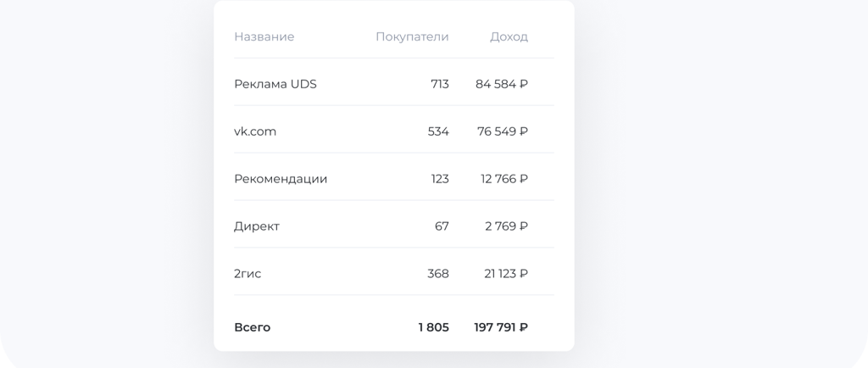This screenshot has width=868, height=368.
Task: Click total buyers value 1 805
Action: point(433,327)
